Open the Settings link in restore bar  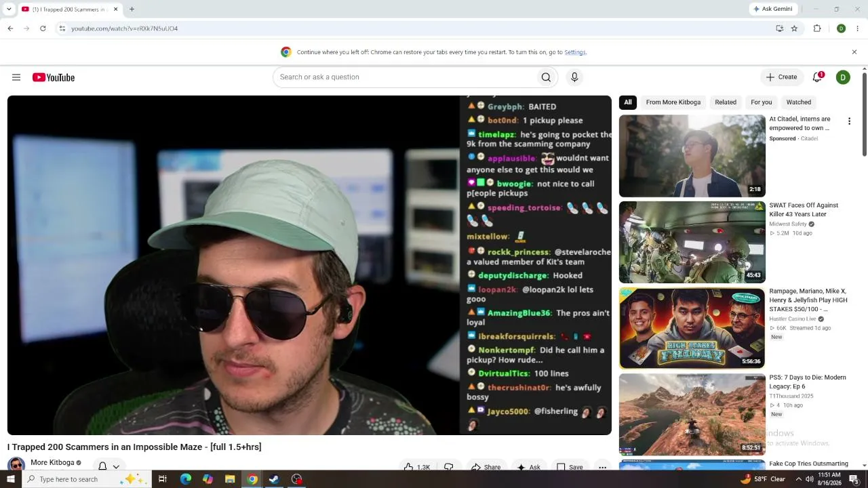575,52
